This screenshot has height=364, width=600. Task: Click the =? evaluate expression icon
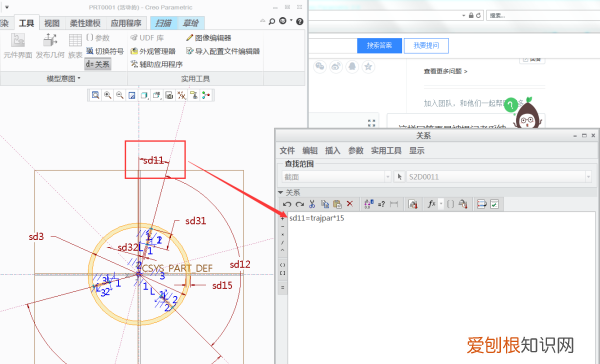pos(382,204)
